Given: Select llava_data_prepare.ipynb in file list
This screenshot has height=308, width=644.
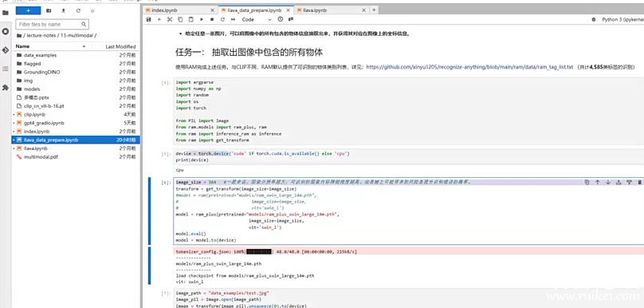Looking at the screenshot, I should pyautogui.click(x=76, y=140).
